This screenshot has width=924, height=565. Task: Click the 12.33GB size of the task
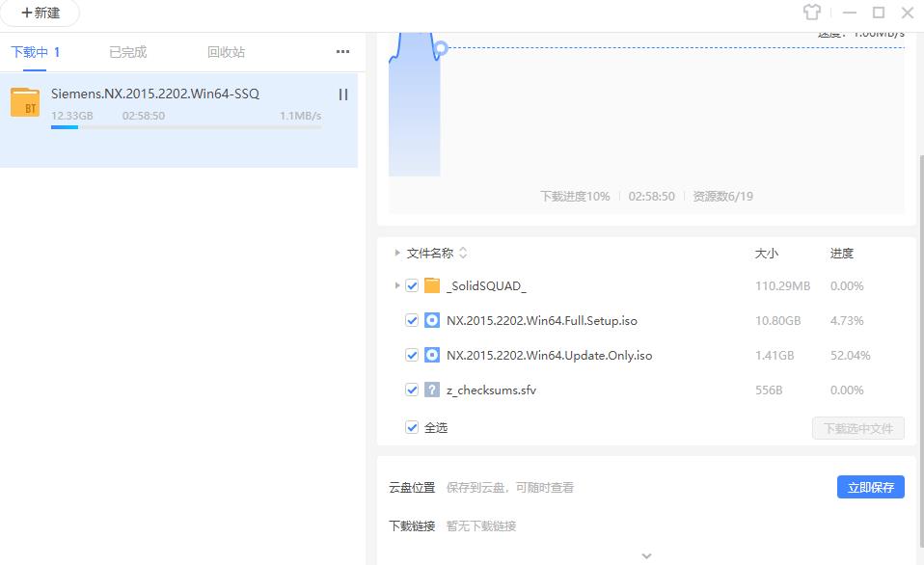pyautogui.click(x=72, y=116)
